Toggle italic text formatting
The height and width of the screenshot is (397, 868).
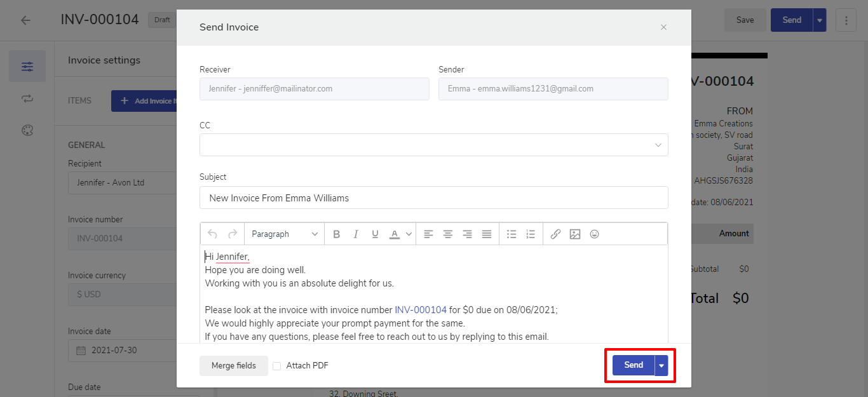tap(356, 234)
